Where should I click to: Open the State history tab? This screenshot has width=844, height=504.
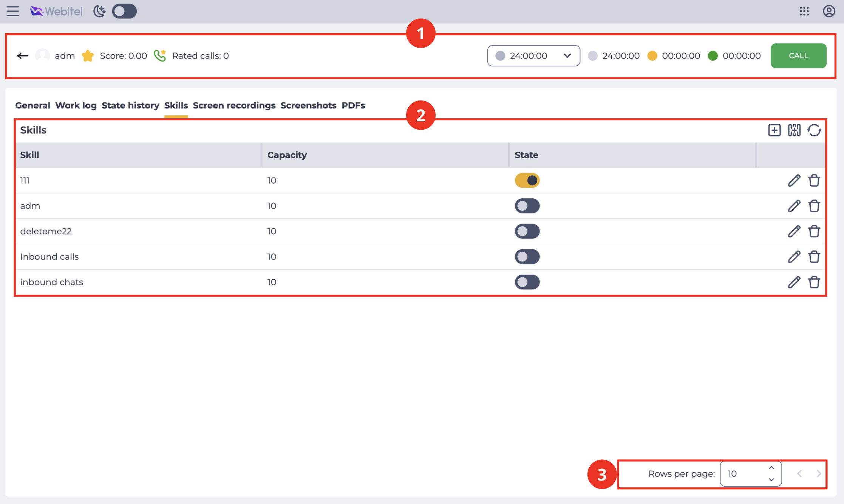130,105
